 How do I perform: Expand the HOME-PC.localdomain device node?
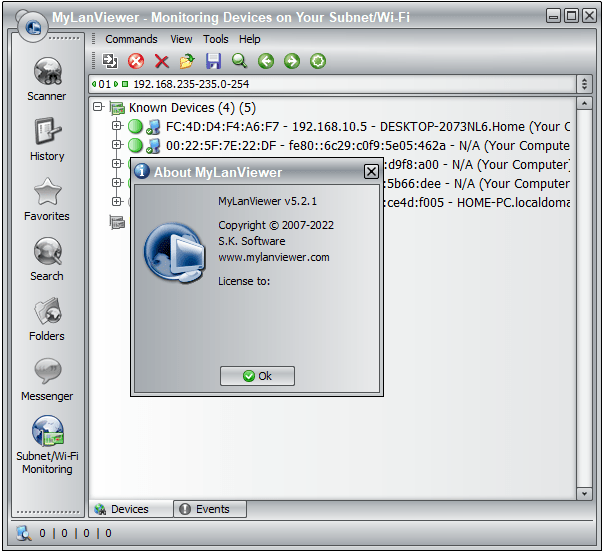(x=116, y=201)
